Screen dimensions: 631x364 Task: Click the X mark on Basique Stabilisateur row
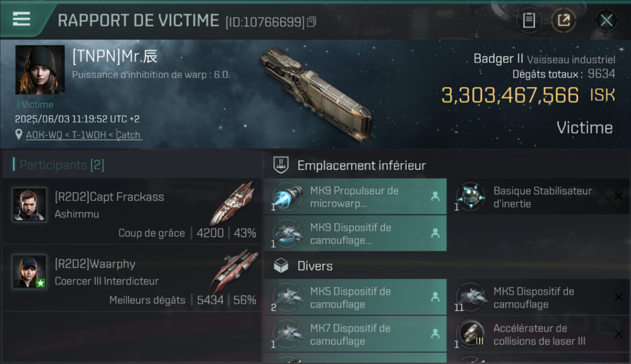[x=618, y=197]
